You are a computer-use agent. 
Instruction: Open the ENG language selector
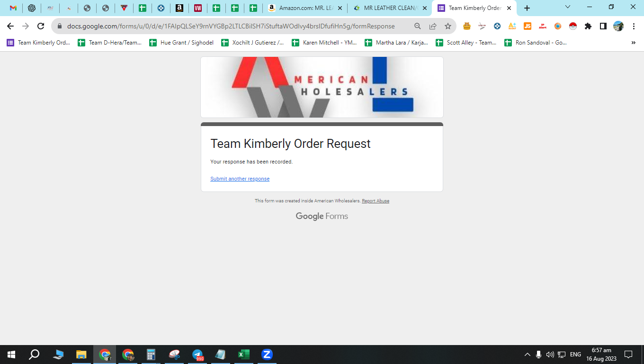click(x=575, y=355)
